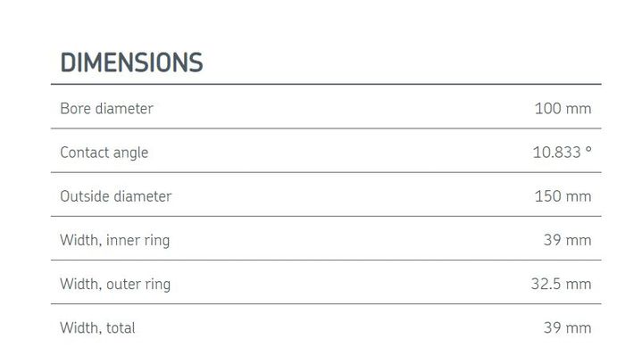Click the degree symbol after 10.833
This screenshot has height=364, width=625.
click(x=588, y=150)
